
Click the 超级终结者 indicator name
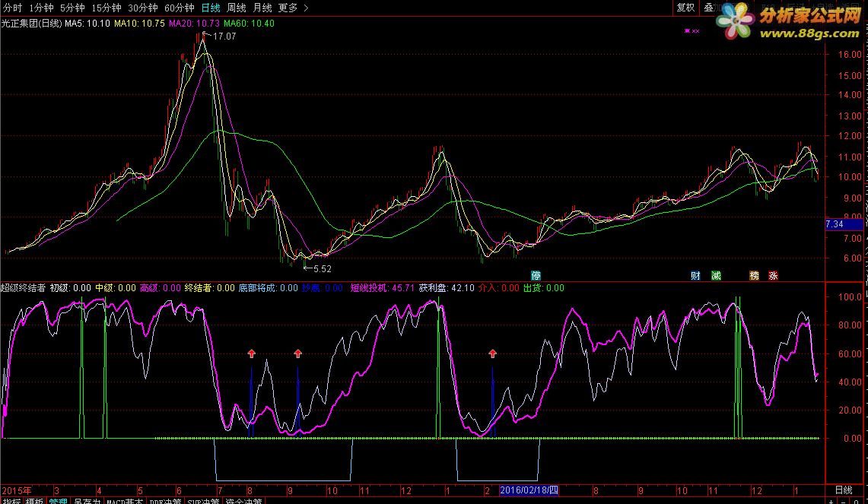[24, 287]
